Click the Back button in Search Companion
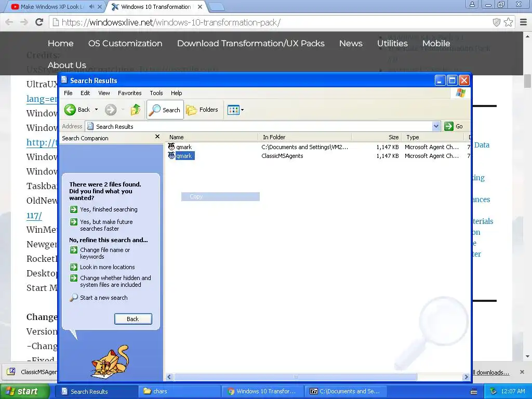 coord(133,319)
